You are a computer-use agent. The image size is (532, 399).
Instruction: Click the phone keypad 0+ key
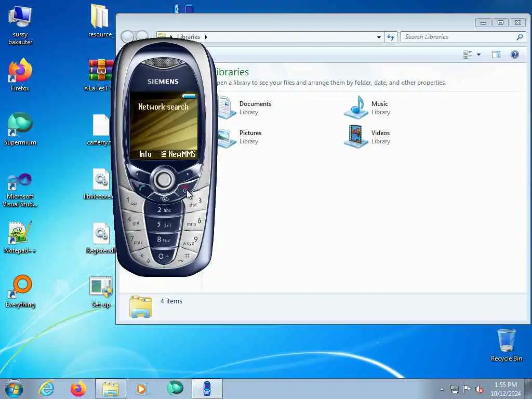pos(164,256)
